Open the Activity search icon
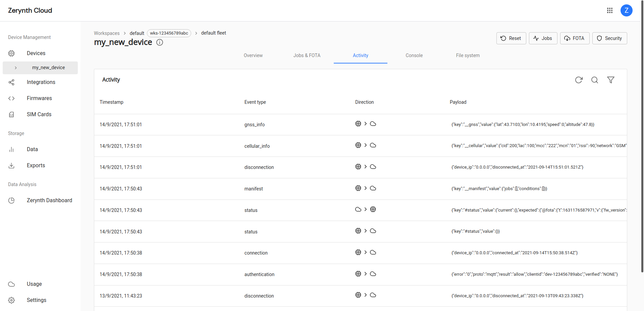644x311 pixels. (x=595, y=80)
